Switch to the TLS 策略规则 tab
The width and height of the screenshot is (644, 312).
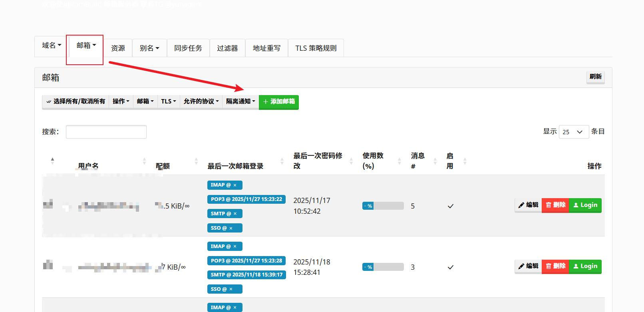click(x=316, y=48)
